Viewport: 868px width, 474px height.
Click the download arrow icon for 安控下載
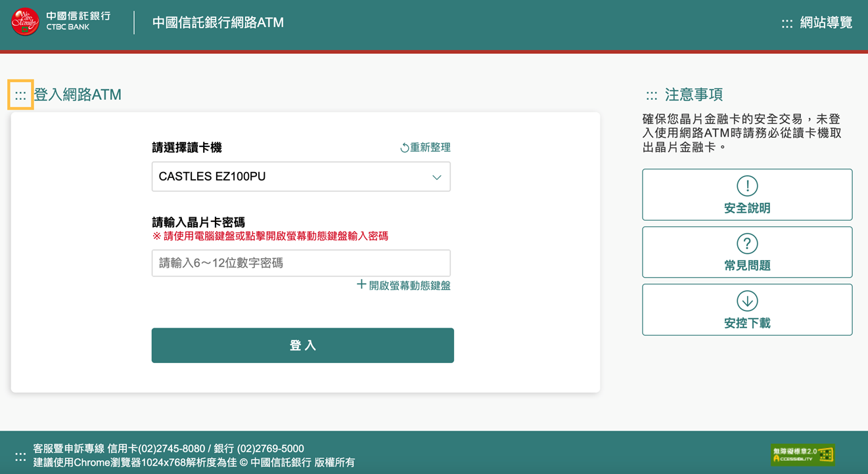747,300
